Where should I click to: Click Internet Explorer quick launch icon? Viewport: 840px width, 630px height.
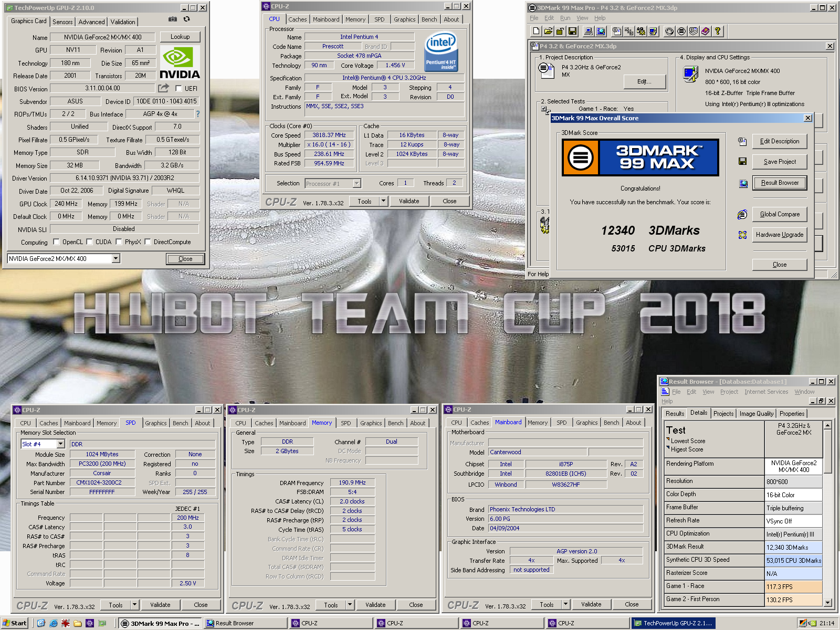coord(53,623)
